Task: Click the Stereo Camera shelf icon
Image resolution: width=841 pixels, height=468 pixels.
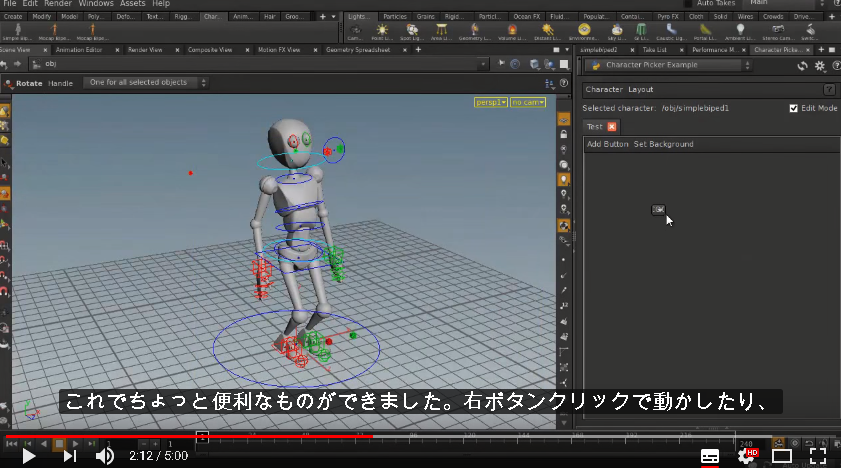Action: (x=778, y=32)
